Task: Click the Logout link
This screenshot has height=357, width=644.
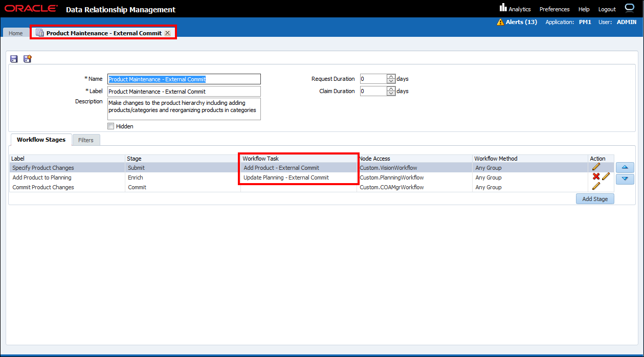Action: click(607, 9)
